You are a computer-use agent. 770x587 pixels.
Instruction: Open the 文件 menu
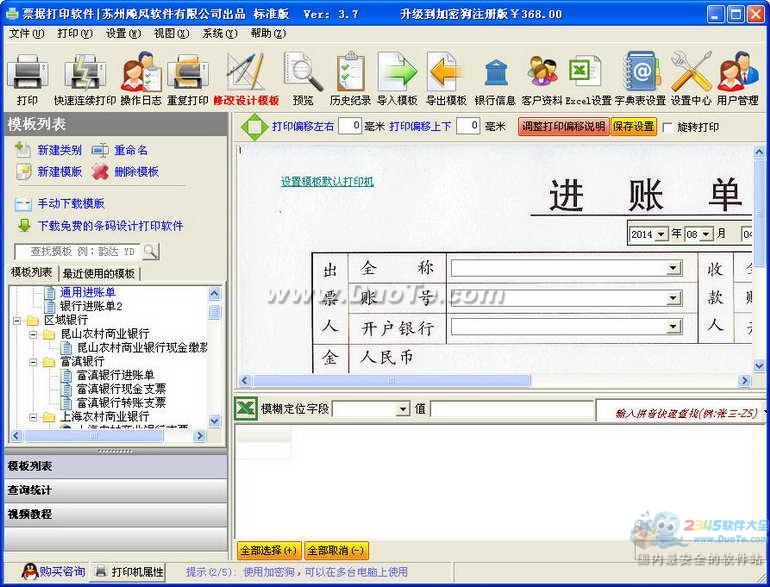(x=26, y=33)
